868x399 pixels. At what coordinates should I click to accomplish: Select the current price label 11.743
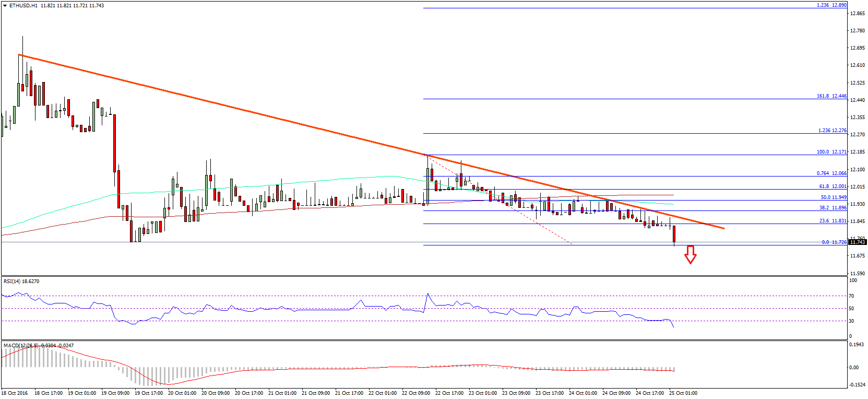click(857, 242)
